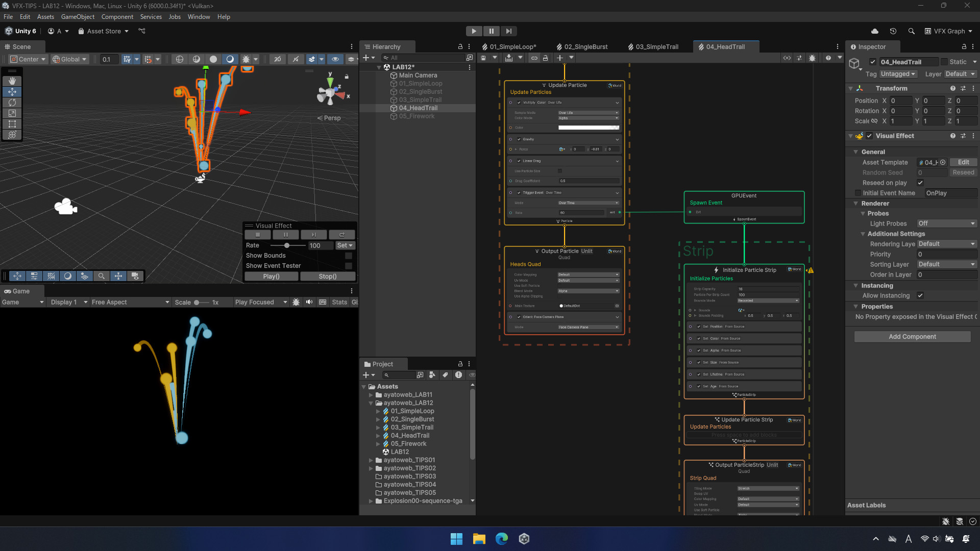Toggle the Allow Instancing checkbox
The height and width of the screenshot is (551, 980).
click(920, 295)
